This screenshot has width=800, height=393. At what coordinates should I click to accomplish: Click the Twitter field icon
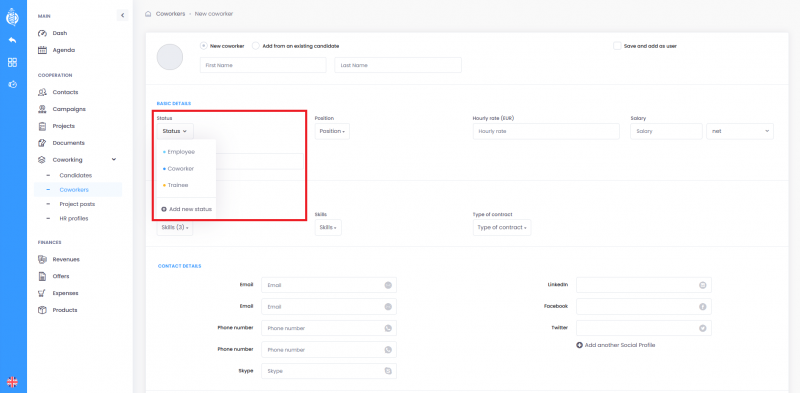coord(703,328)
